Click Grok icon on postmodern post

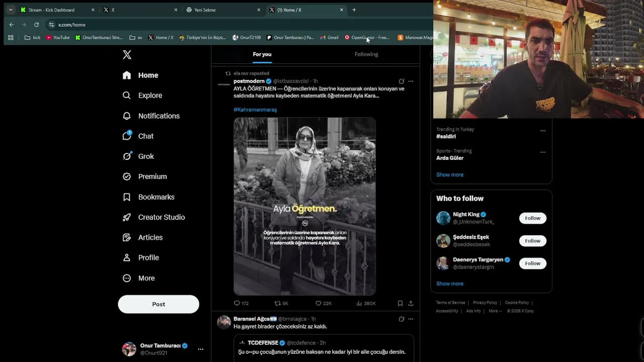coord(401,81)
